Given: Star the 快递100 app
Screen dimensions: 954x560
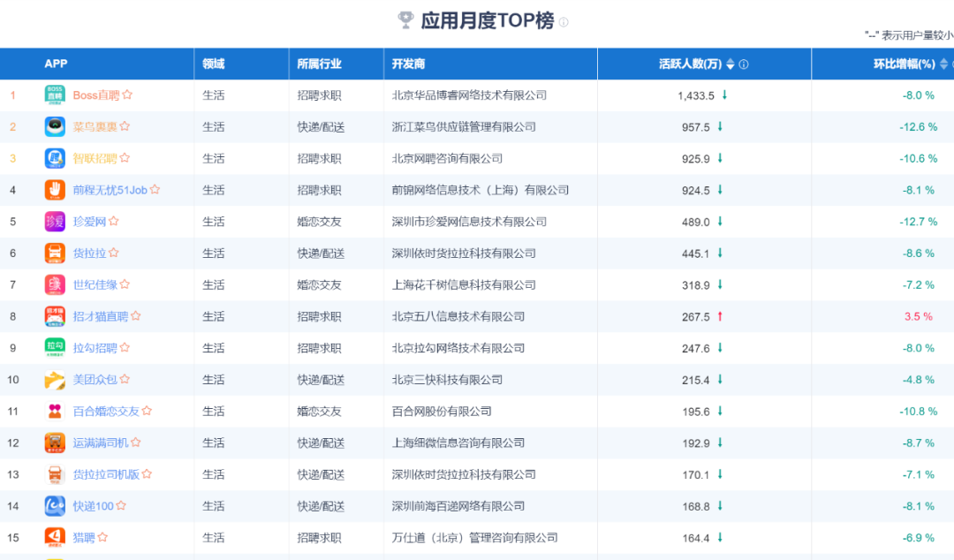Looking at the screenshot, I should pyautogui.click(x=121, y=506).
